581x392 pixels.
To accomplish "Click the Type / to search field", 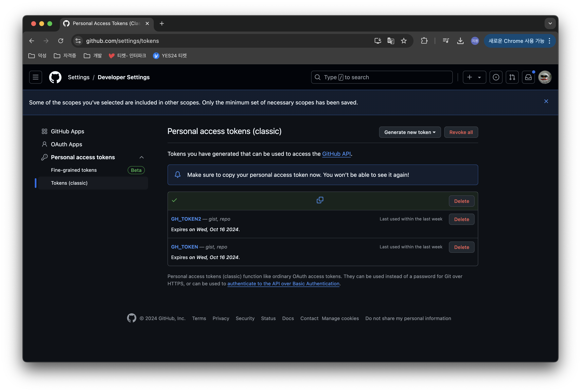I will tap(382, 77).
